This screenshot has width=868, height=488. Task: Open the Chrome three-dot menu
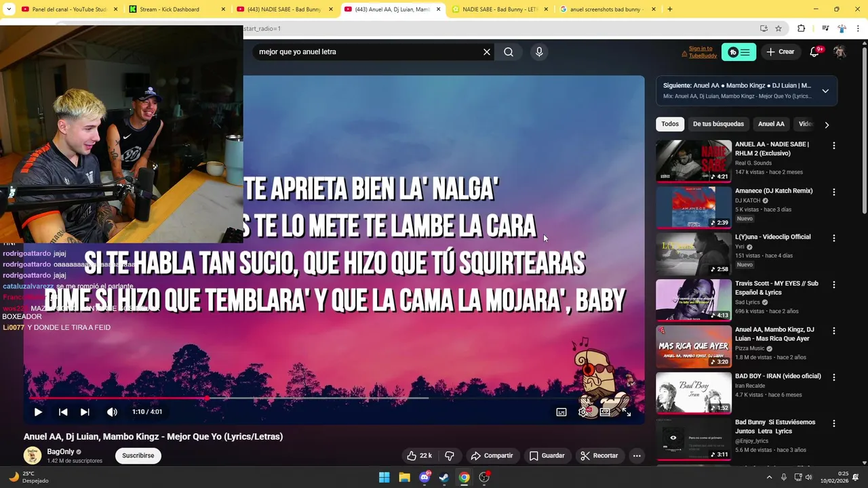pos(858,28)
